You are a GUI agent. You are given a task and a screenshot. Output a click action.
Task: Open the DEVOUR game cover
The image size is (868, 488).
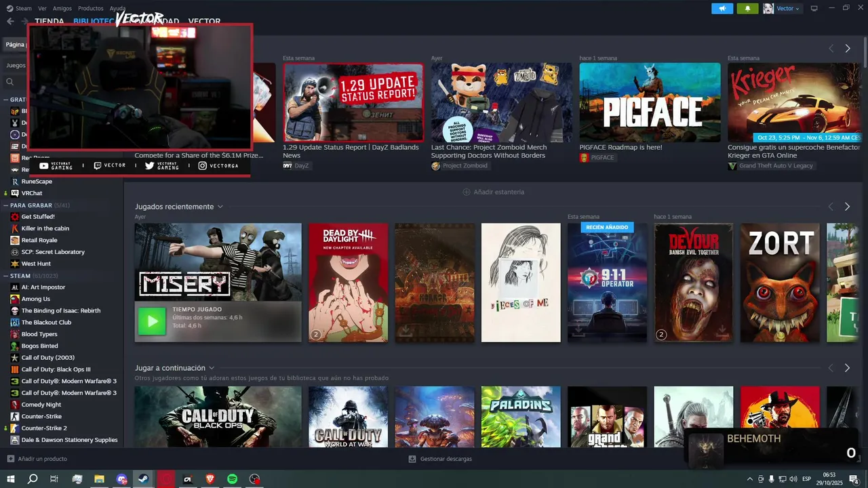pyautogui.click(x=694, y=283)
